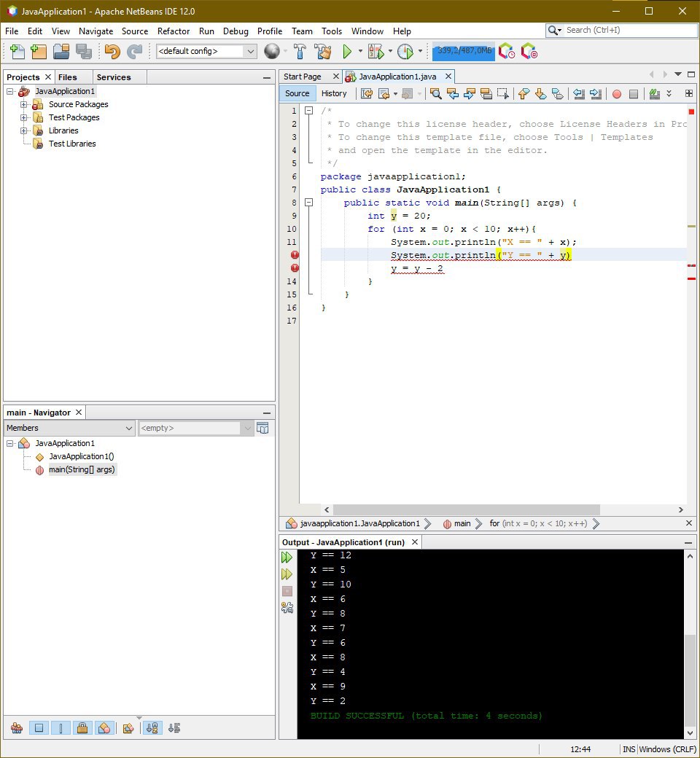The width and height of the screenshot is (700, 758).
Task: Click the Open Project toolbar icon
Action: click(x=61, y=51)
